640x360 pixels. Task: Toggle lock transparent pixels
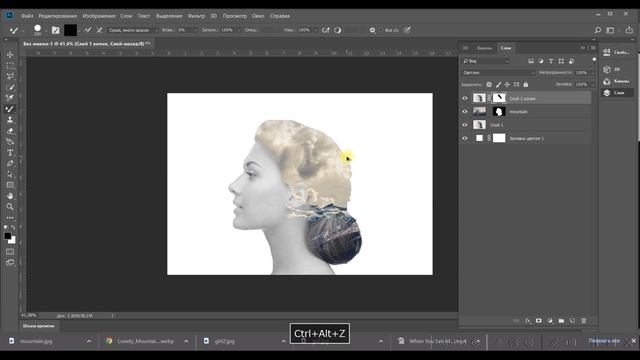click(x=489, y=84)
